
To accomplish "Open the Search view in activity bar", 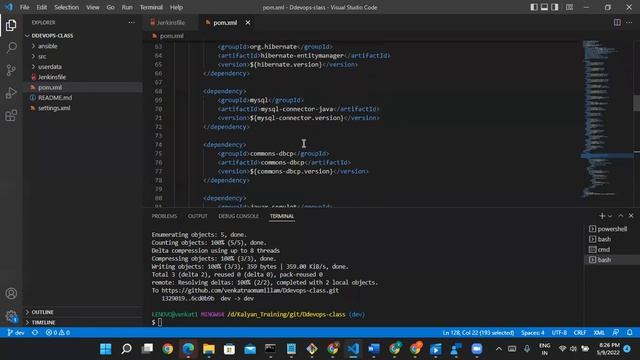I will (x=11, y=47).
